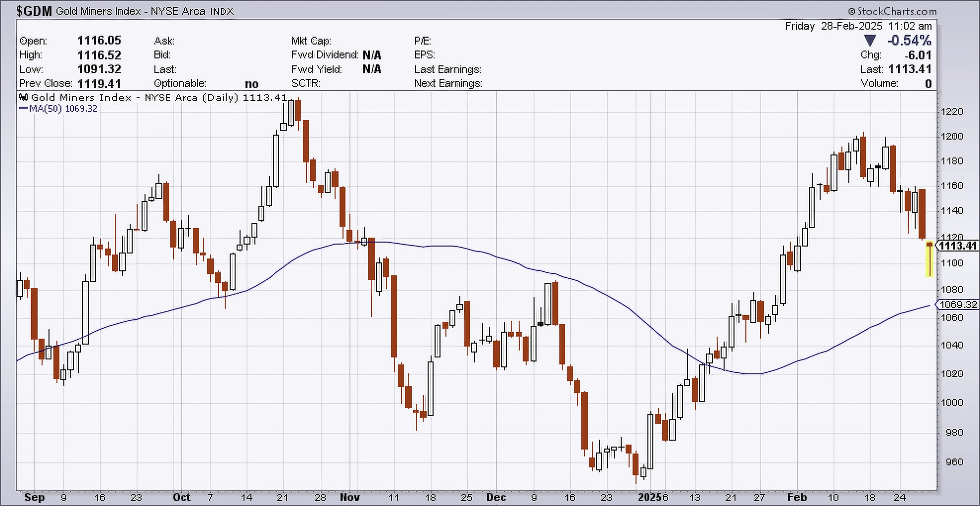Click the Oct label on date axis
980x506 pixels.
(x=182, y=498)
